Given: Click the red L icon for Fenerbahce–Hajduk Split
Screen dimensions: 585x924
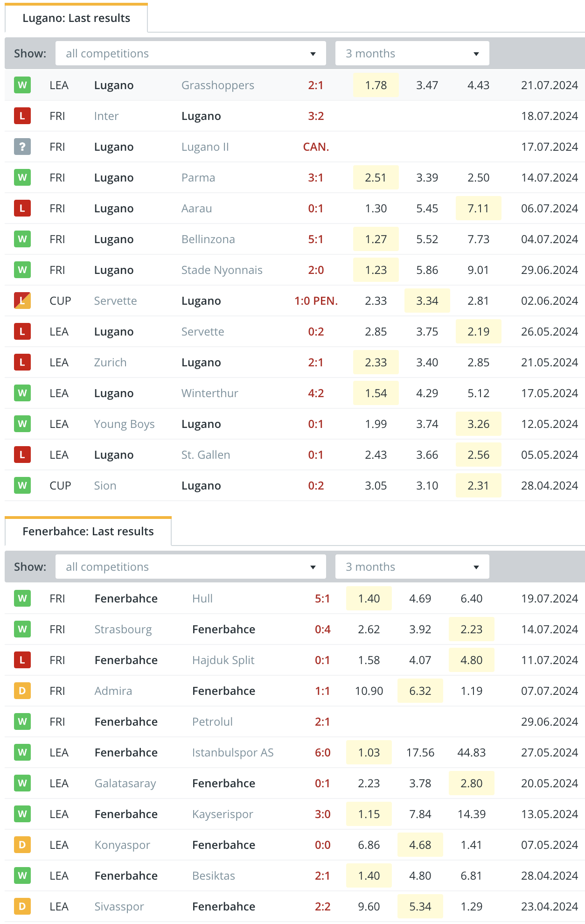Looking at the screenshot, I should coord(22,660).
